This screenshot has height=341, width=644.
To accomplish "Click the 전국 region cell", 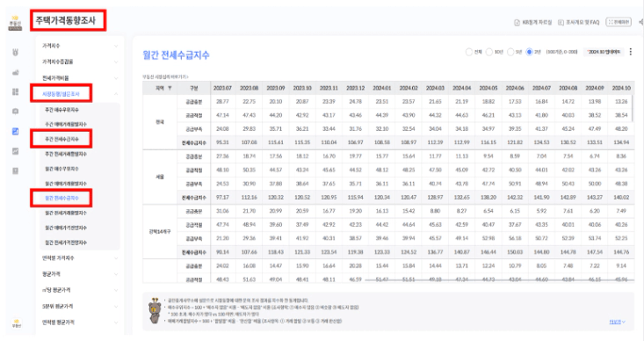I will 160,122.
